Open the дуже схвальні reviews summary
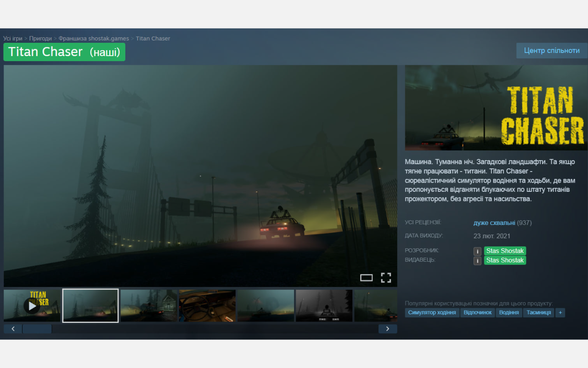The width and height of the screenshot is (588, 368). [494, 223]
